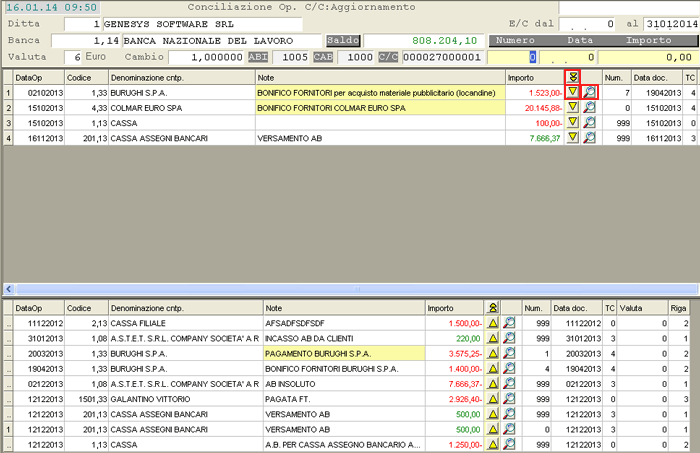This screenshot has width=700, height=453.
Task: Click note 'BONIFICO FORNITORI COLMAR EURO SPA'
Action: pyautogui.click(x=331, y=108)
